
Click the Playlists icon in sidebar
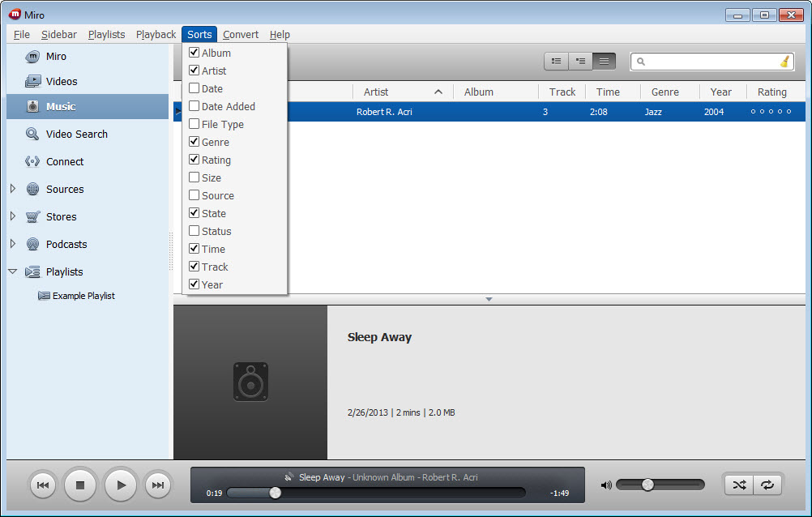tap(32, 271)
